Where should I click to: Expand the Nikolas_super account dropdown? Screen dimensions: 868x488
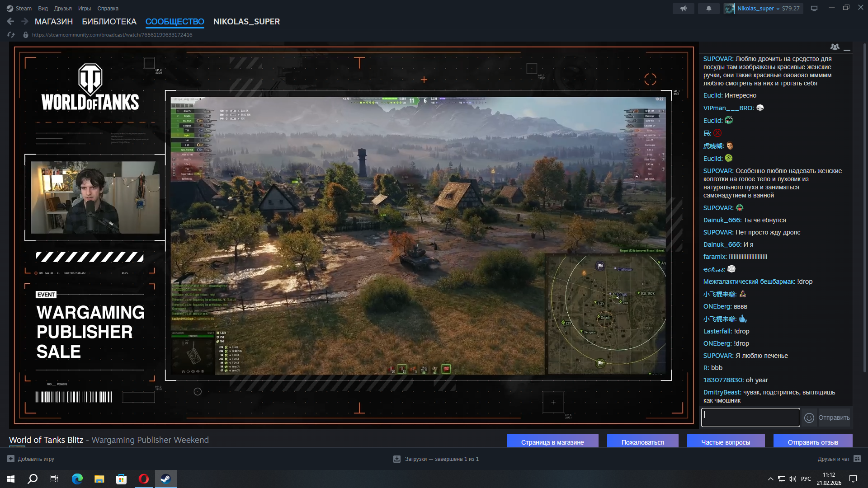point(778,9)
